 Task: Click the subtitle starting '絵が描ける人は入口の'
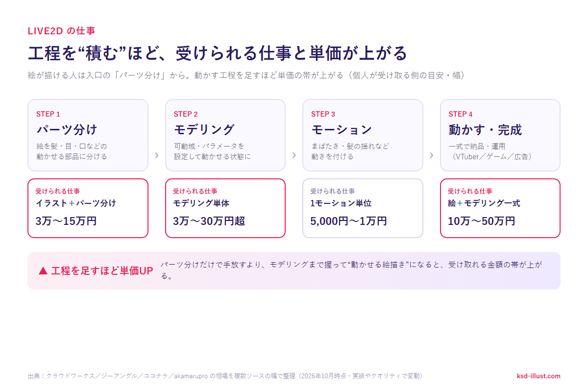[x=246, y=75]
